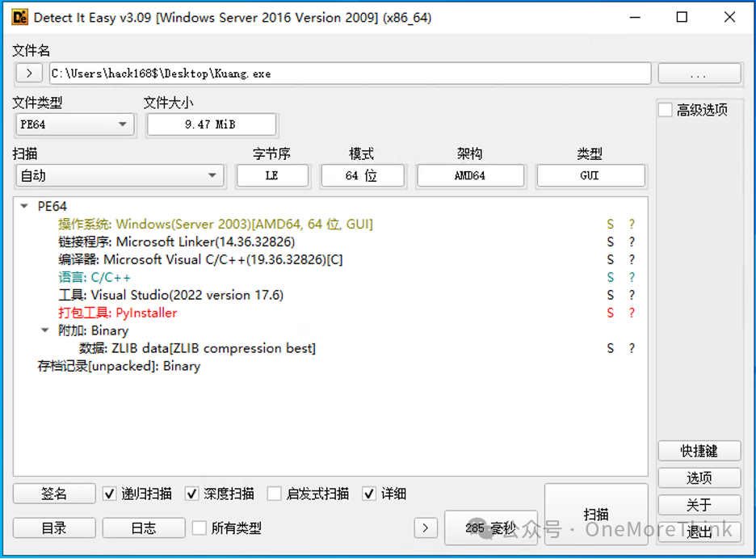Open the 快捷键 shortcuts button
This screenshot has height=559, width=756.
click(x=699, y=451)
